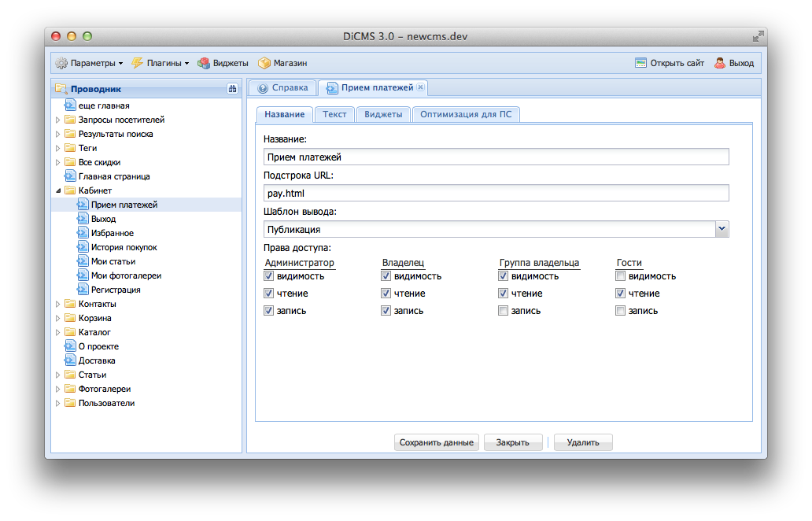Click the Справка tab help icon
812x521 pixels.
[263, 88]
